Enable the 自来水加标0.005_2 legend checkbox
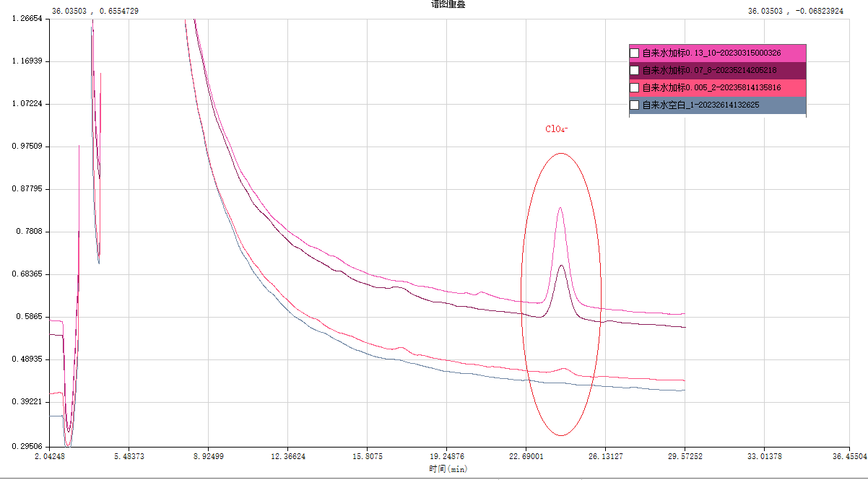The height and width of the screenshot is (480, 868). coord(634,87)
